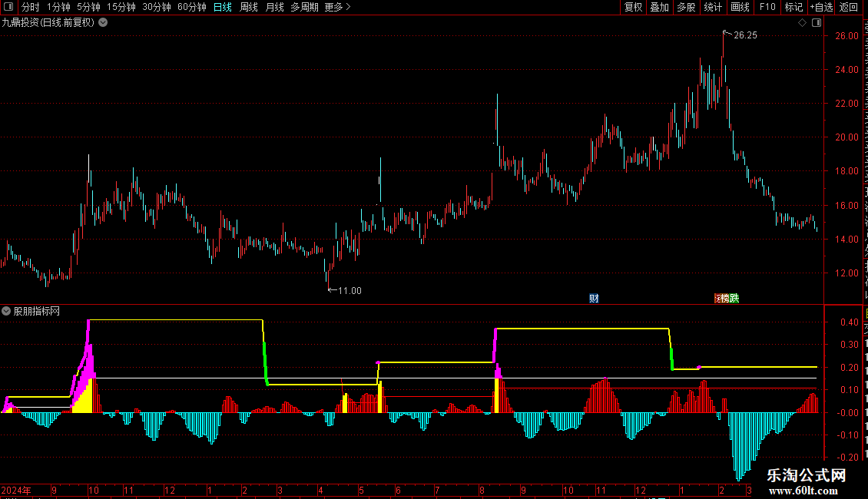
Task: Switch to the 周线 weekly tab
Action: pyautogui.click(x=249, y=7)
